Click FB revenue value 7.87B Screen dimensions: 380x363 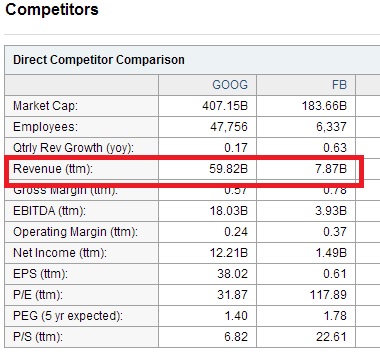(331, 169)
